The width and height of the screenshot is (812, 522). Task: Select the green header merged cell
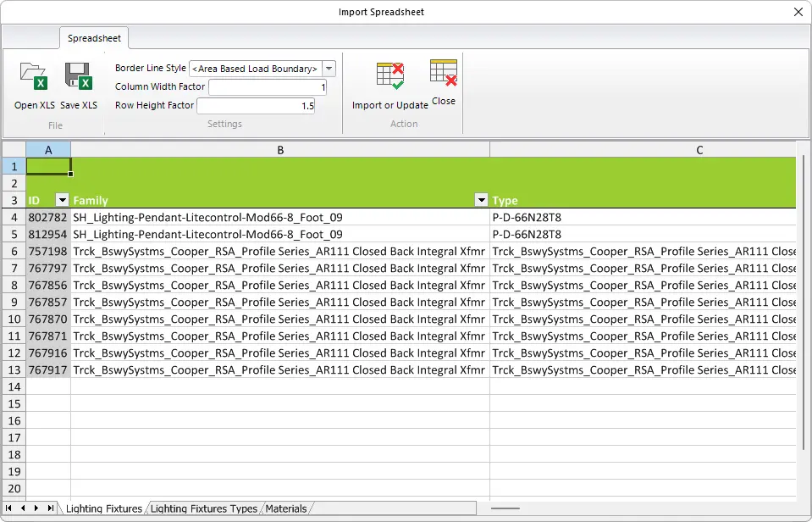click(x=423, y=175)
